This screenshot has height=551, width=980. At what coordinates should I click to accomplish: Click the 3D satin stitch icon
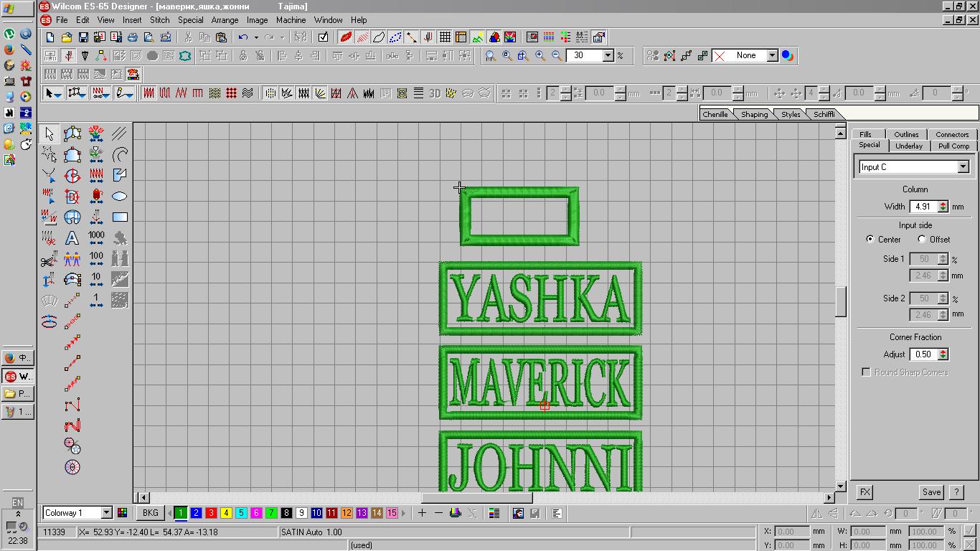click(x=435, y=93)
